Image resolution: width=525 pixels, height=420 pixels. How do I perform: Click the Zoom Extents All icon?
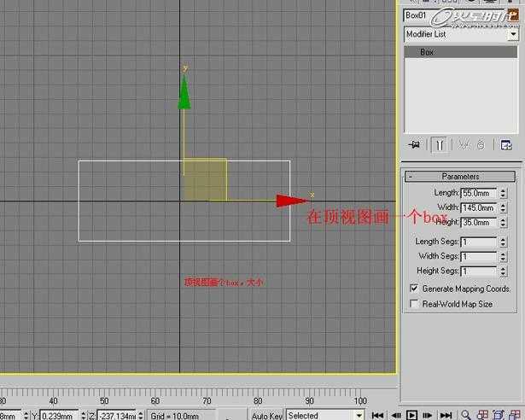pos(515,416)
